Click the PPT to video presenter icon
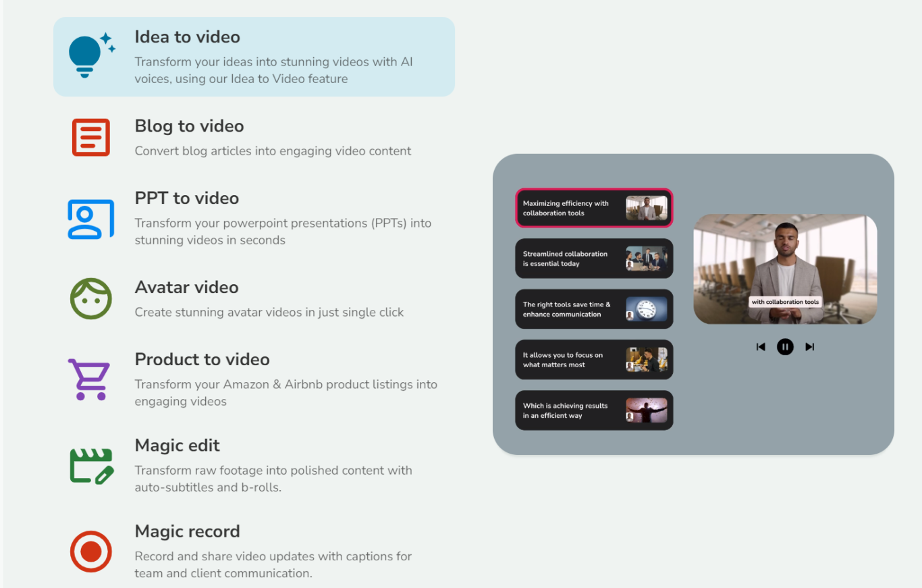 pyautogui.click(x=91, y=219)
